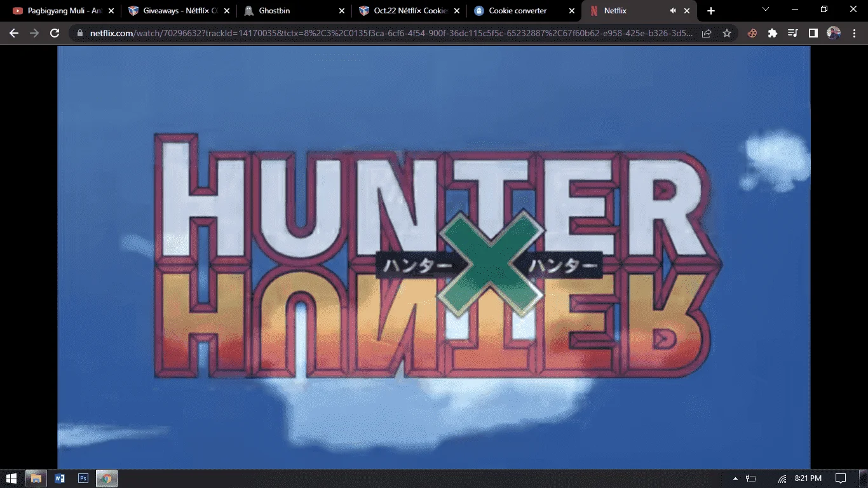This screenshot has width=868, height=488.
Task: Open a new browser tab
Action: 711,11
